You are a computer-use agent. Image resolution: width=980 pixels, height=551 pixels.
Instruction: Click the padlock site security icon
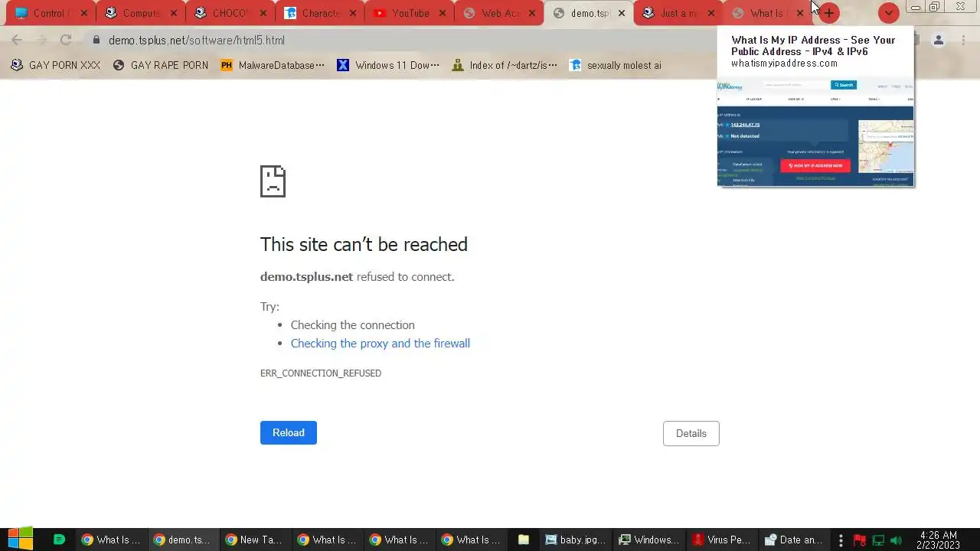pyautogui.click(x=96, y=40)
